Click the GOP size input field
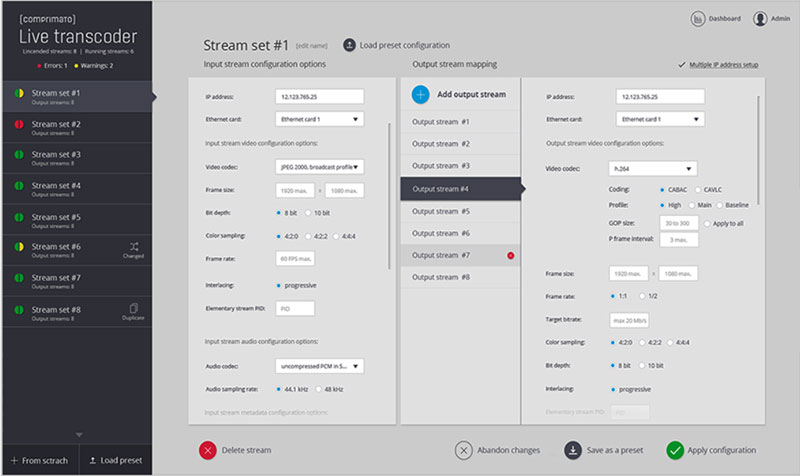The height and width of the screenshot is (476, 800). tap(679, 223)
